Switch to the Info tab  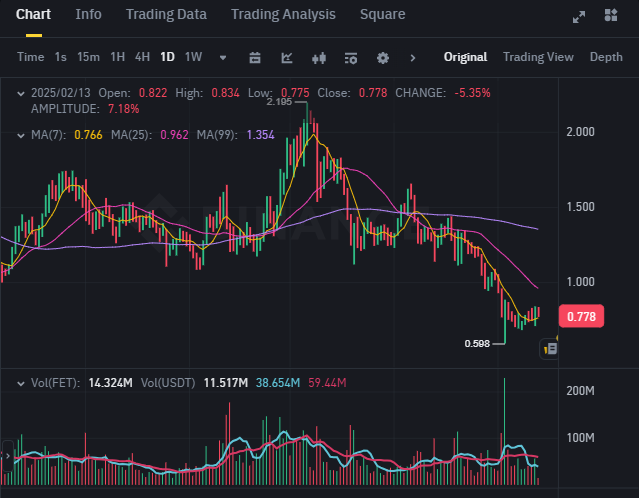88,14
